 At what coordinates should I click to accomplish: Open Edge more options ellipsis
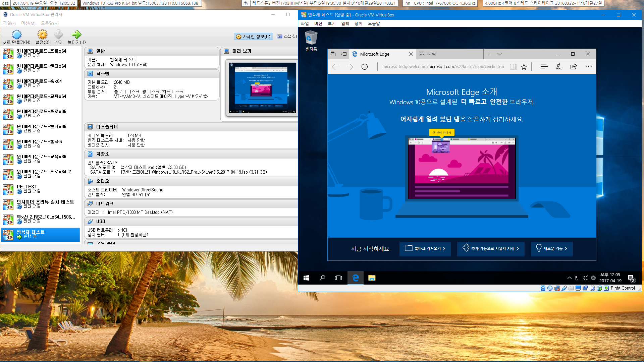coord(589,67)
